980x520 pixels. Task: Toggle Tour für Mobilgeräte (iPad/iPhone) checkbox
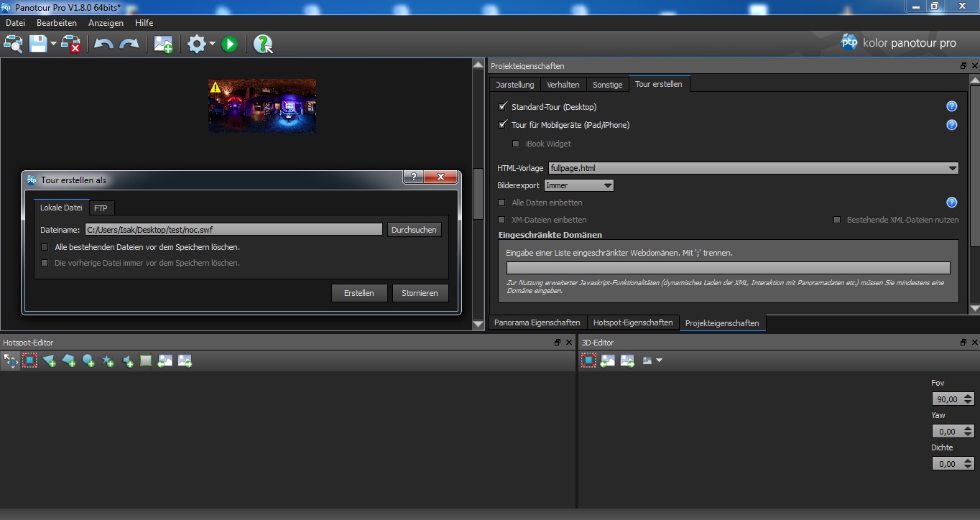(x=503, y=124)
